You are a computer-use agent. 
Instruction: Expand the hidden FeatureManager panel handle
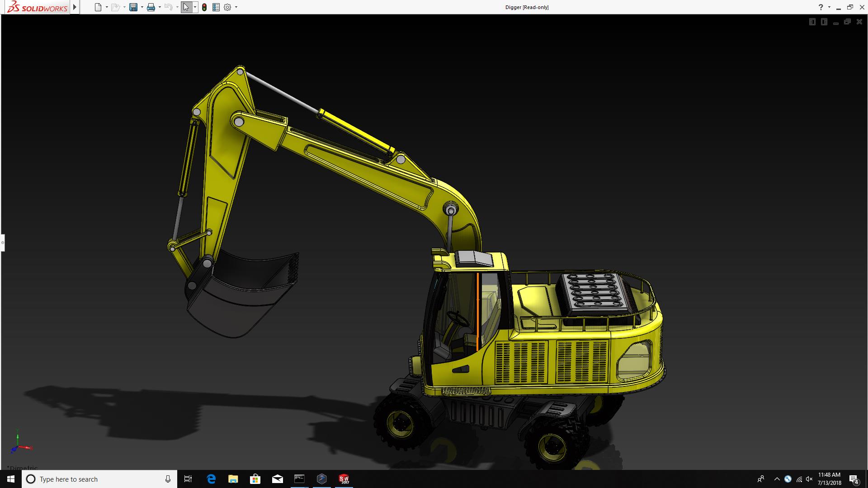[x=2, y=243]
